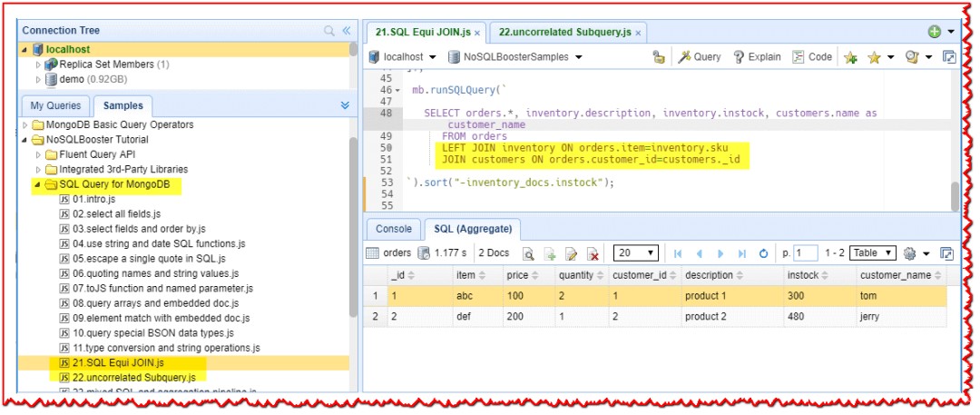Expand the Replica Set Members node
Image resolution: width=980 pixels, height=415 pixels.
pos(38,64)
